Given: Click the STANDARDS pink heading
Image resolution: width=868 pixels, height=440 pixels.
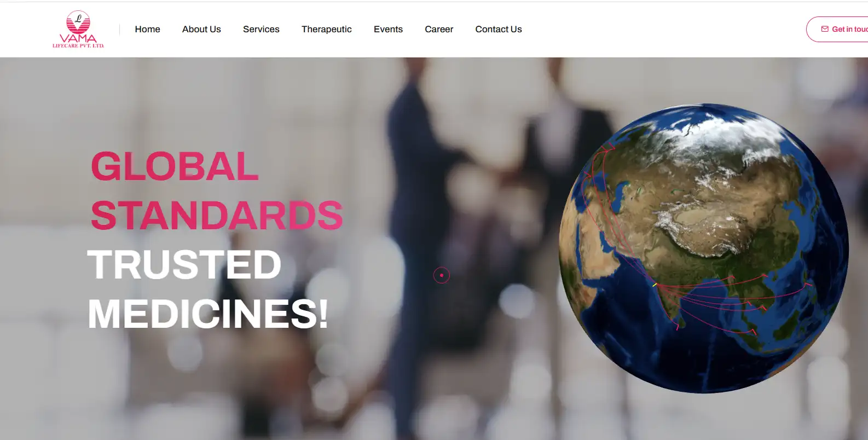Looking at the screenshot, I should 217,215.
